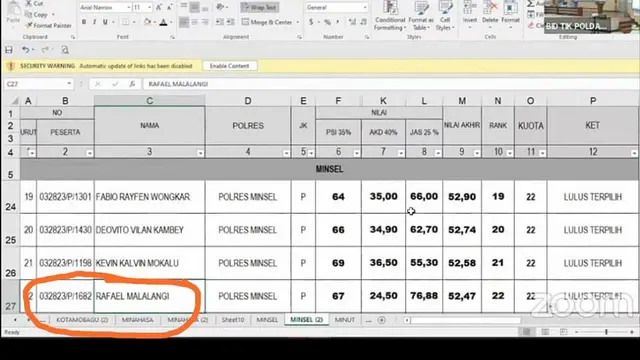640x360 pixels.
Task: Open the Merge & Center dropdown arrow
Action: click(x=298, y=22)
